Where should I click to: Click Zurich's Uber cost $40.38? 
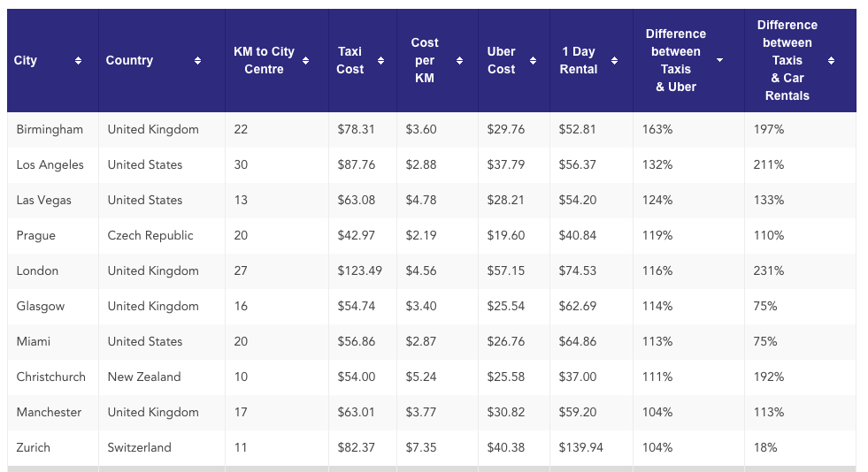[506, 447]
